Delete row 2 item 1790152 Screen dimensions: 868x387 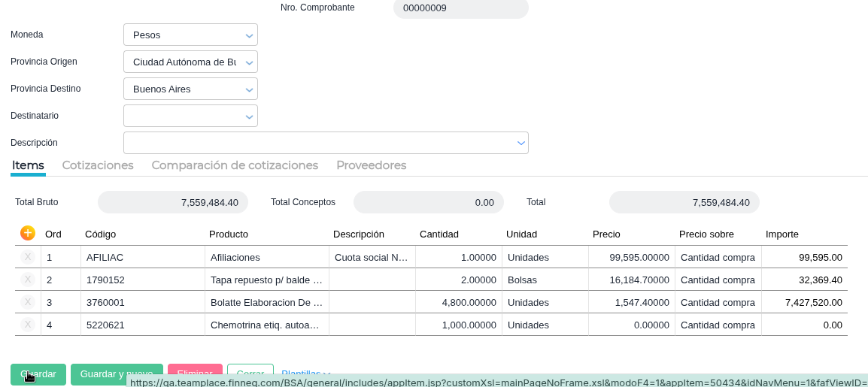28,280
